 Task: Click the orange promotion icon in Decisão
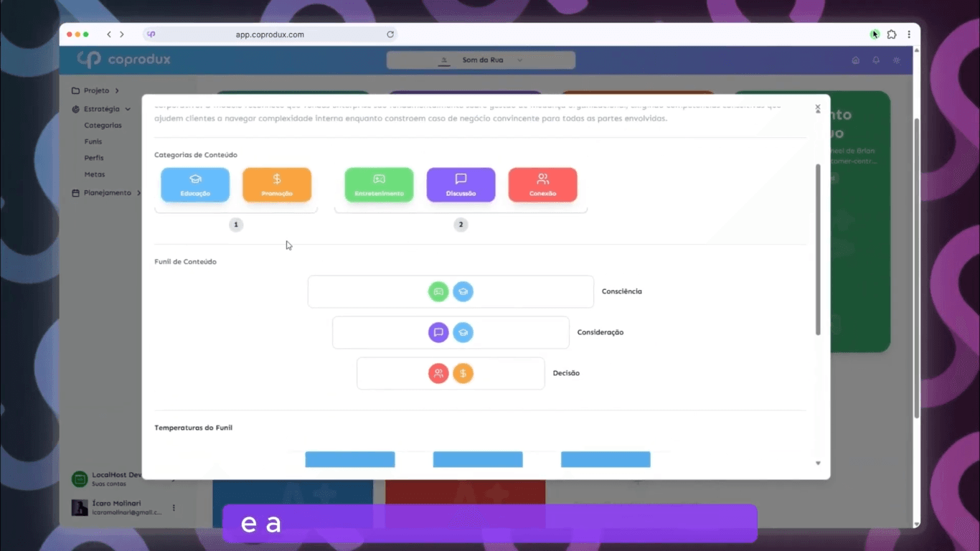463,374
